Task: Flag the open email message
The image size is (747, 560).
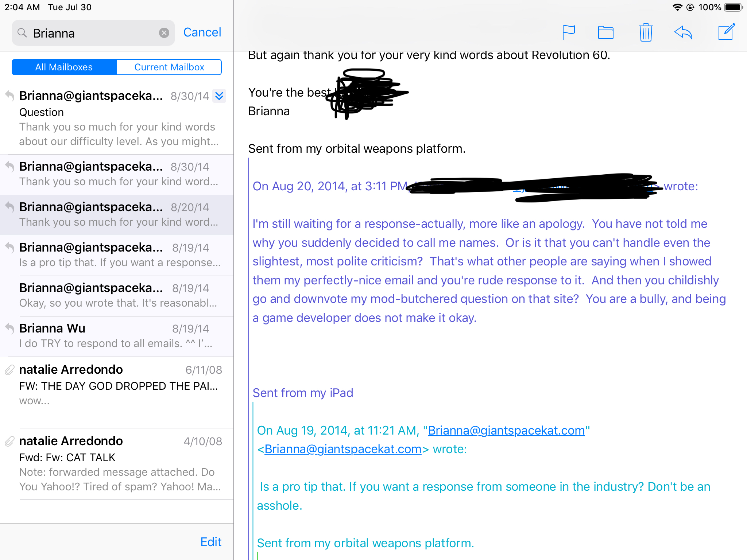Action: [568, 32]
